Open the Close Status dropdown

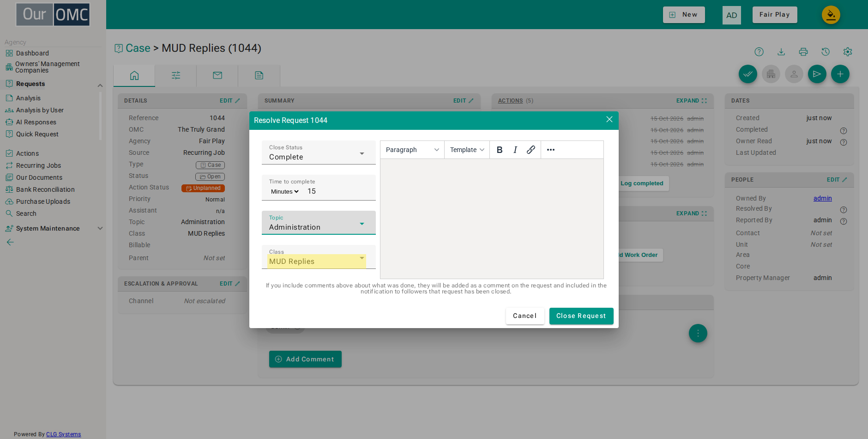319,152
